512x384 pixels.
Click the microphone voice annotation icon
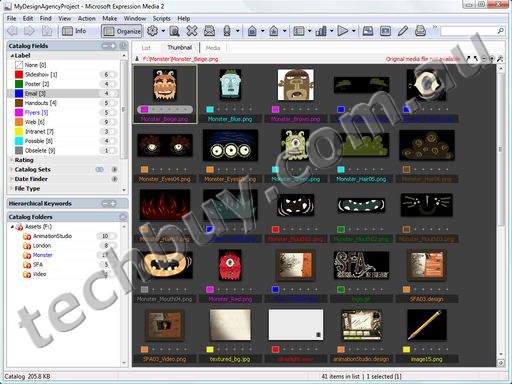tap(227, 31)
